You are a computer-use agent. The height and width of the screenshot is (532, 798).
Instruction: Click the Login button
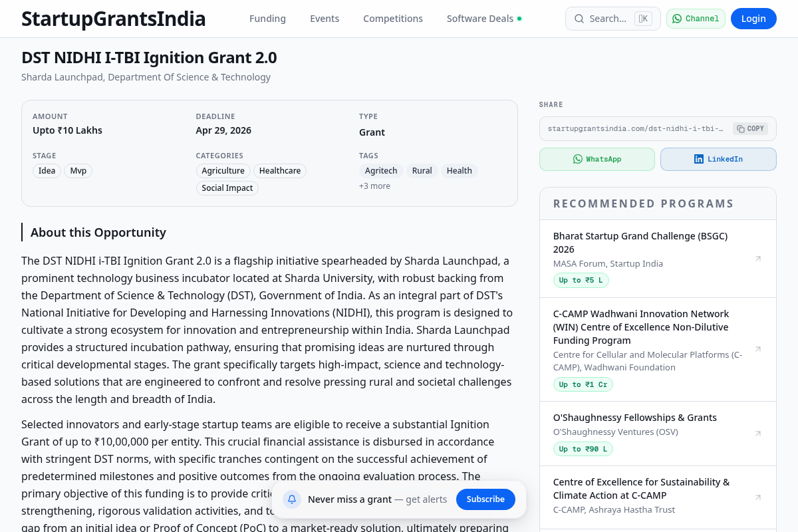(x=753, y=19)
